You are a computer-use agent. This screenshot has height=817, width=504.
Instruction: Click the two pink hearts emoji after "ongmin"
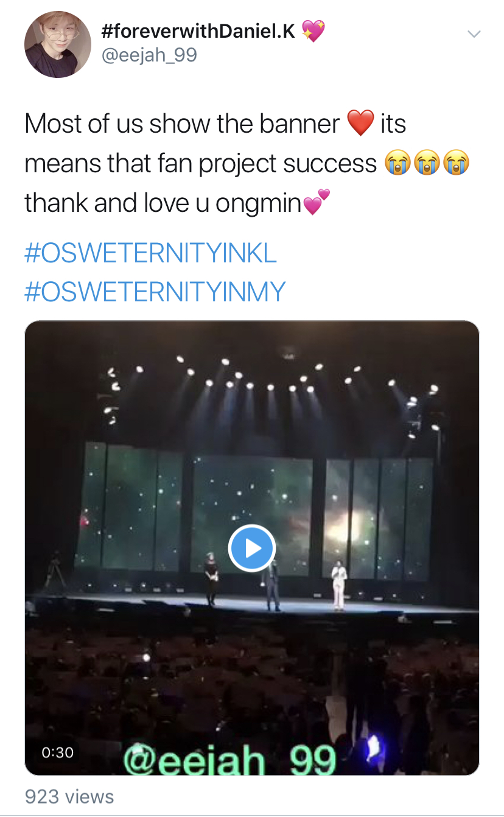(x=316, y=203)
